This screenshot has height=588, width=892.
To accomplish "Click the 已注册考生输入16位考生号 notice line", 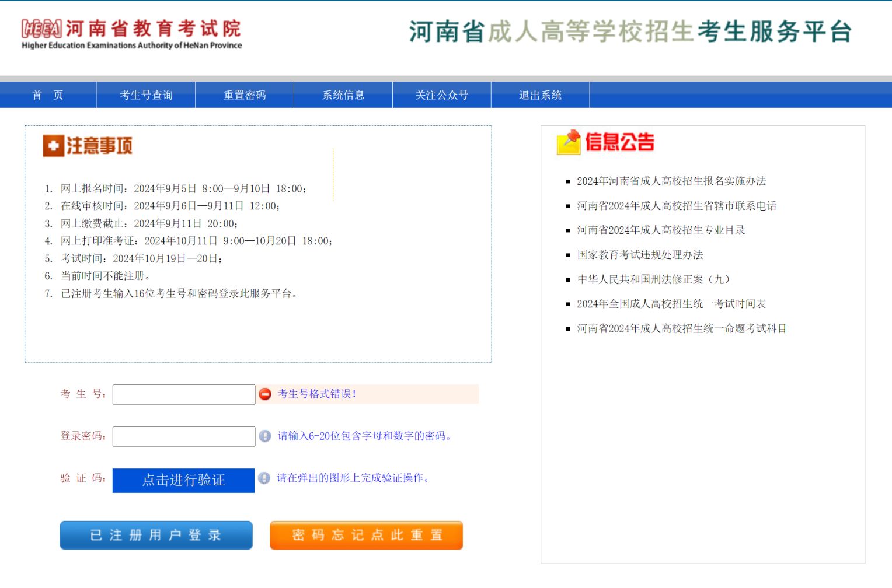I will [x=180, y=293].
